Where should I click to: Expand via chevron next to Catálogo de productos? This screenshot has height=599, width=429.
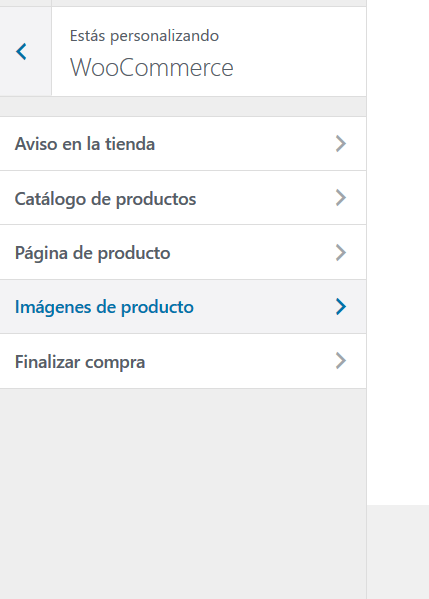tap(341, 198)
